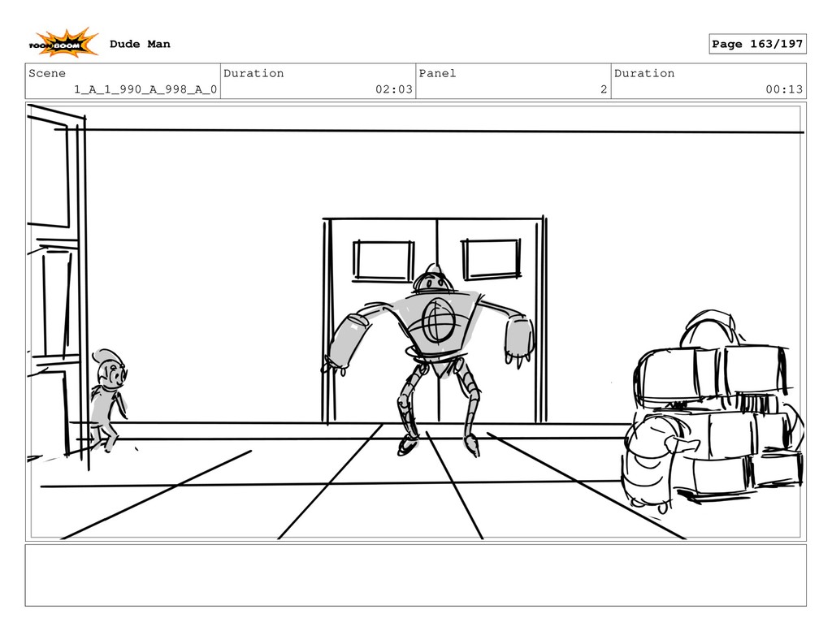832x644 pixels.
Task: Select the panel number 2
Action: pyautogui.click(x=604, y=89)
